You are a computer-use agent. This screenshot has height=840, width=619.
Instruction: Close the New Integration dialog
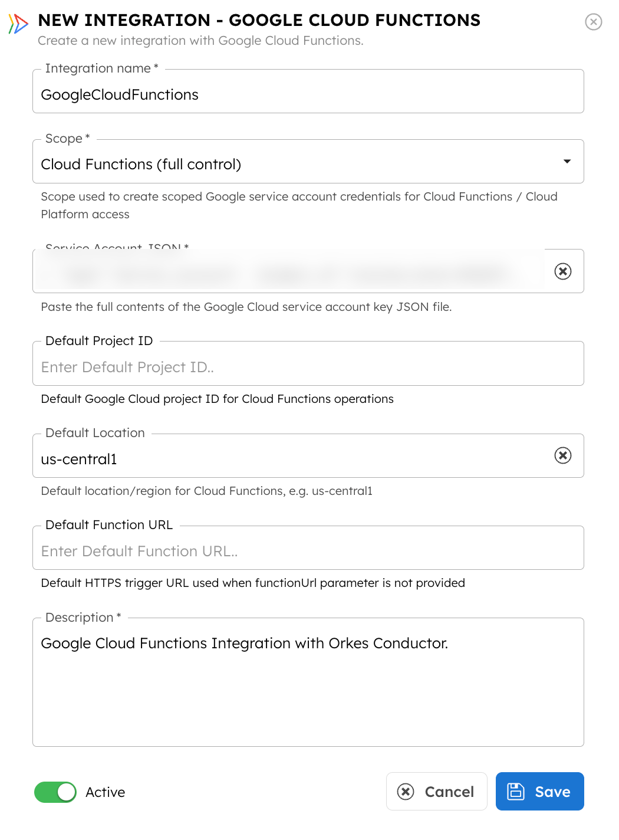click(x=593, y=22)
